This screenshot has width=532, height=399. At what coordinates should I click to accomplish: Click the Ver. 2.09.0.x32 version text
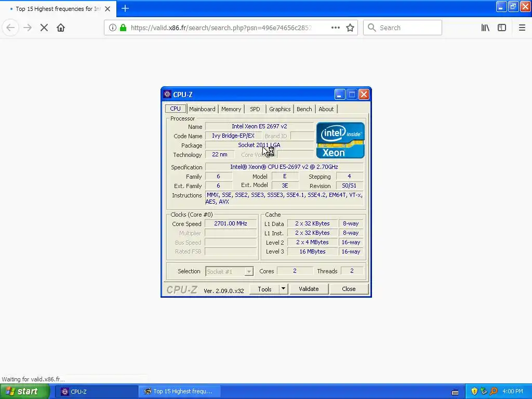click(x=224, y=291)
